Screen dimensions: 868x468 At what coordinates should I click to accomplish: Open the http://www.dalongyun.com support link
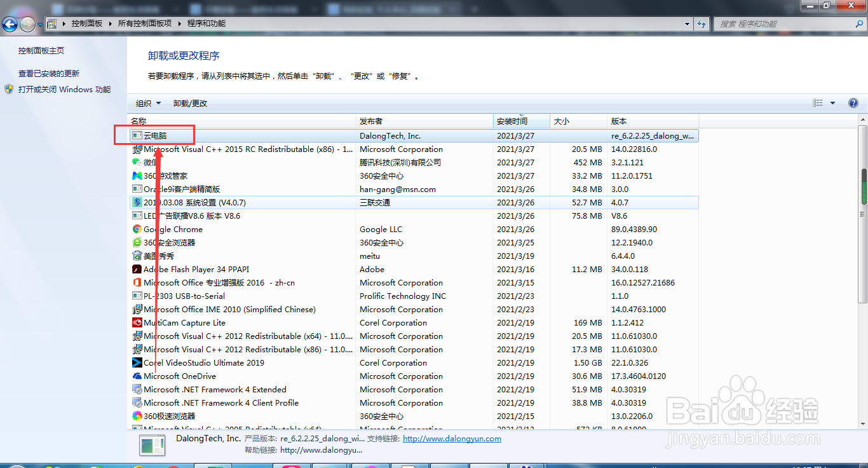point(452,439)
